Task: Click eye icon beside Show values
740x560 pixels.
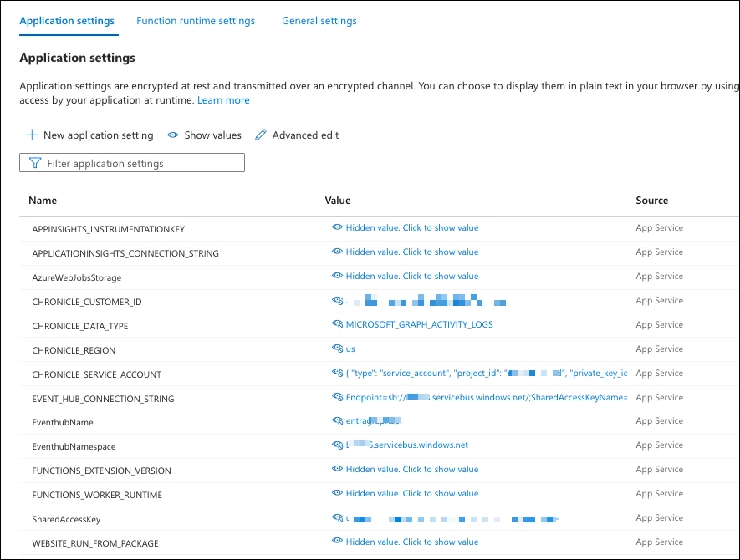Action: 173,135
